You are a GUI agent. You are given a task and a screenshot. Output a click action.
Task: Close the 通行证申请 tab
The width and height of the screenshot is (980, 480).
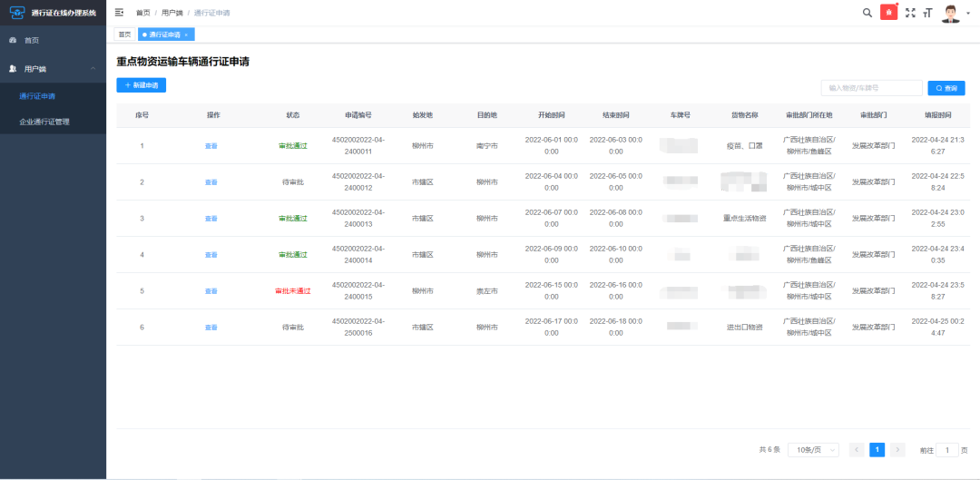(186, 35)
